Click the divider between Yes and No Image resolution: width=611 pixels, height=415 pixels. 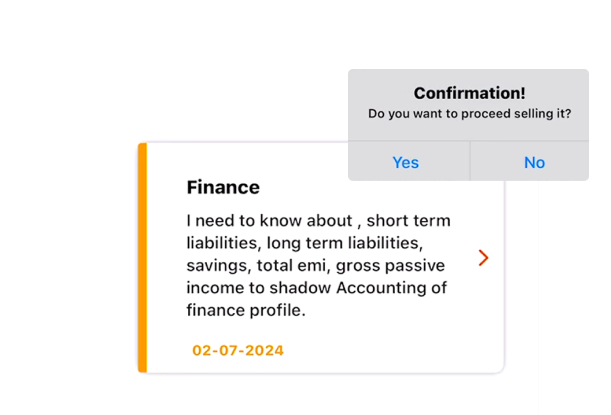[470, 161]
